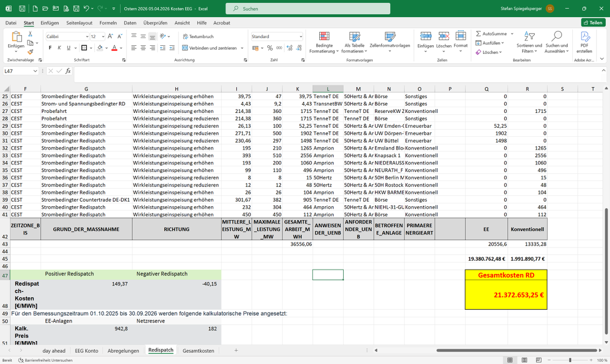Apply thousands separator format
Viewport: 610px width, 364px height.
(279, 48)
